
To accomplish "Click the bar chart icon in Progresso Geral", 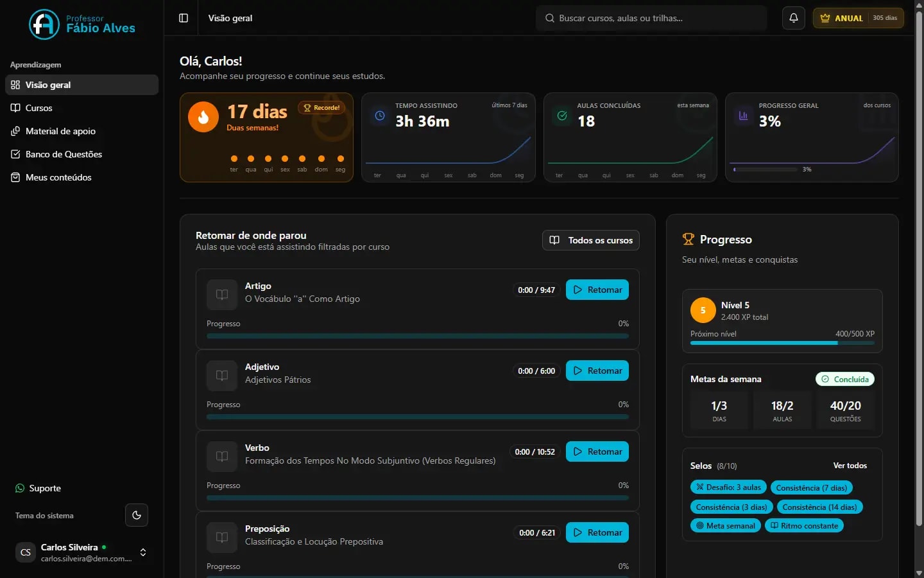I will pyautogui.click(x=744, y=116).
